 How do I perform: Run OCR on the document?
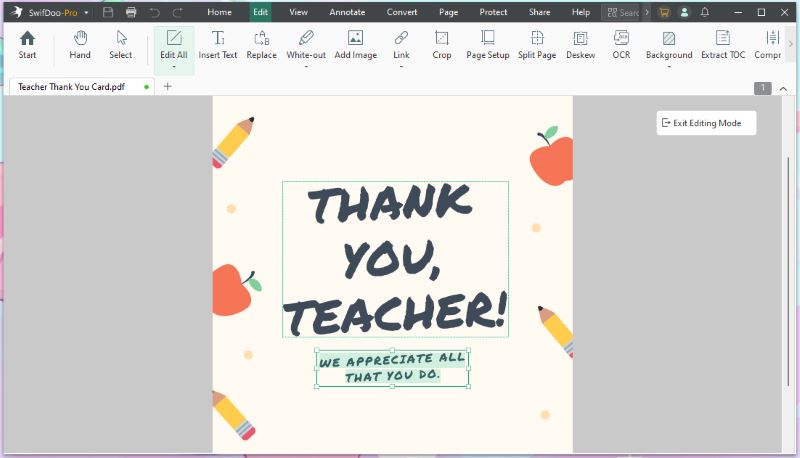click(x=621, y=44)
